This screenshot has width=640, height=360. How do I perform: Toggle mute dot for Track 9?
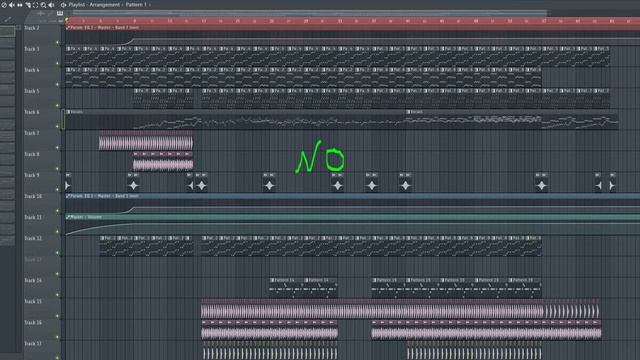pyautogui.click(x=58, y=189)
